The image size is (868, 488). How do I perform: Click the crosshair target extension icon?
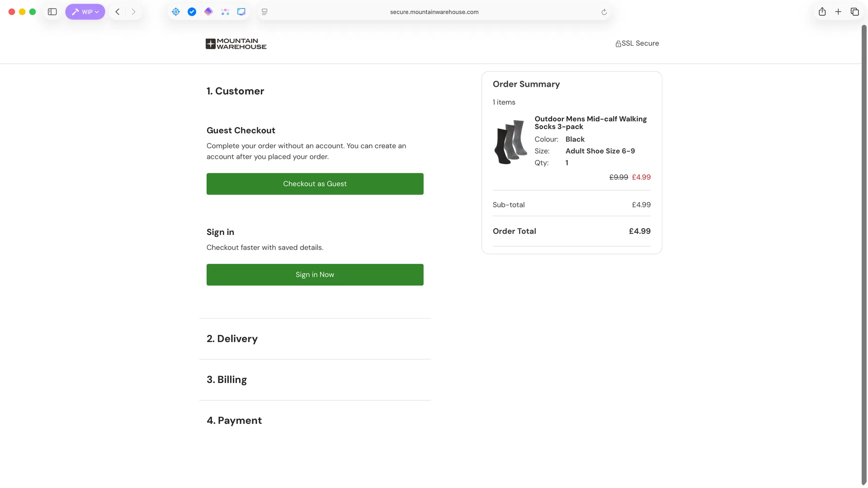pos(176,12)
